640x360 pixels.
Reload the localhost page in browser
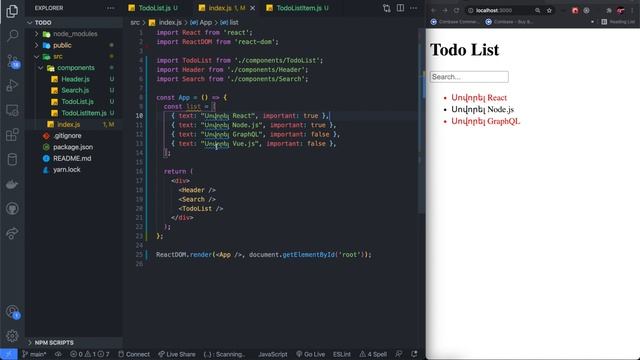[x=456, y=10]
